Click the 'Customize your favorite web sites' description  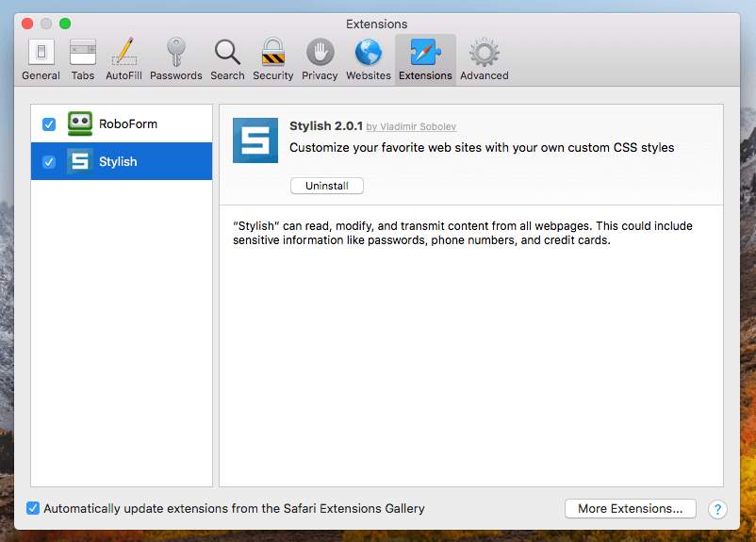click(x=482, y=148)
